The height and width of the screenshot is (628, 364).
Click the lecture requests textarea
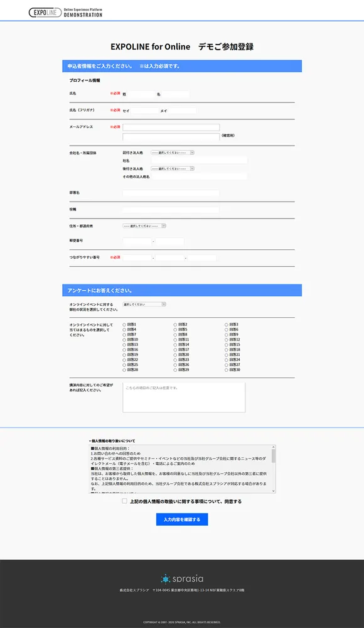[x=184, y=398]
